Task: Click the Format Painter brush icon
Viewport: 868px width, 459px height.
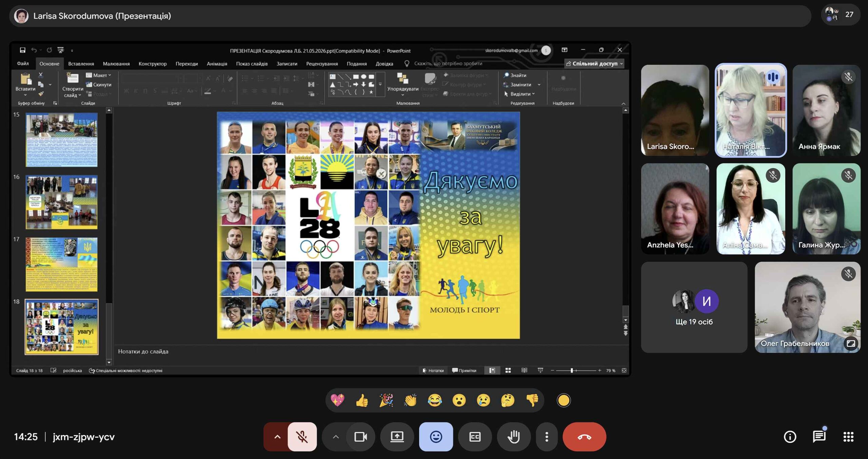Action: coord(41,94)
